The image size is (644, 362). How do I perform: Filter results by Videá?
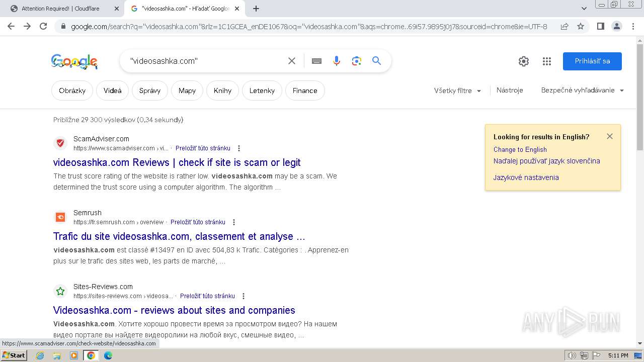point(113,90)
